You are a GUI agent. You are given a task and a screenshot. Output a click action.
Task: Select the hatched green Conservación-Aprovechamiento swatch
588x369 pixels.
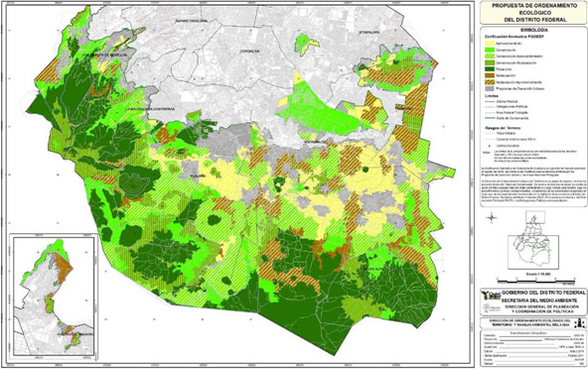pos(489,57)
